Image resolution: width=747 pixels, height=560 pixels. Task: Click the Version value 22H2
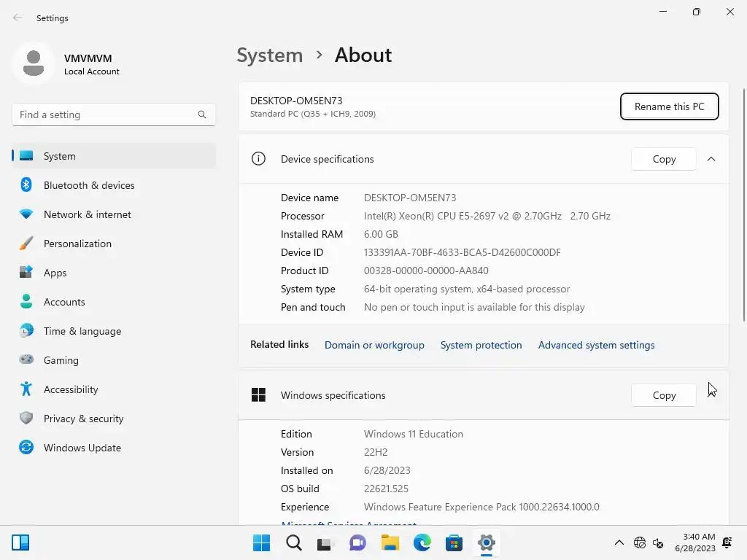coord(376,452)
